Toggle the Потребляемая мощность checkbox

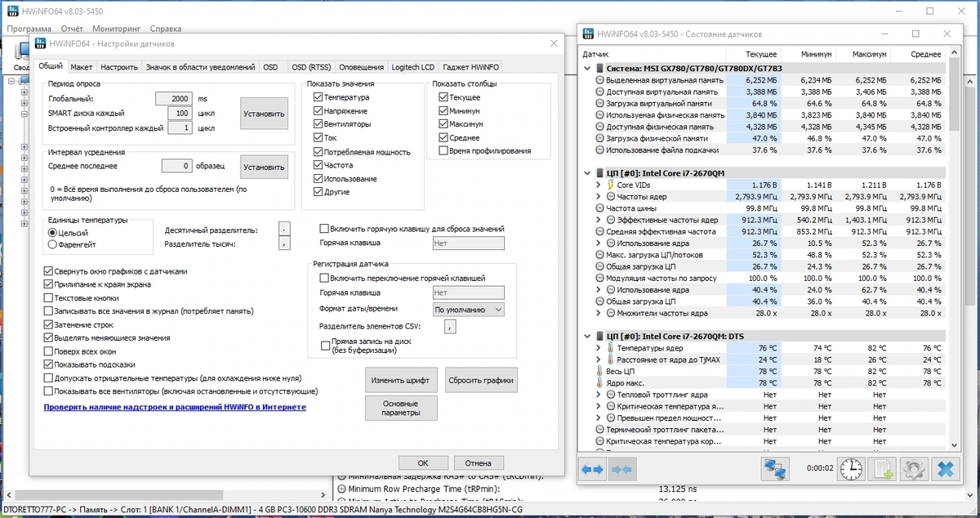[318, 151]
